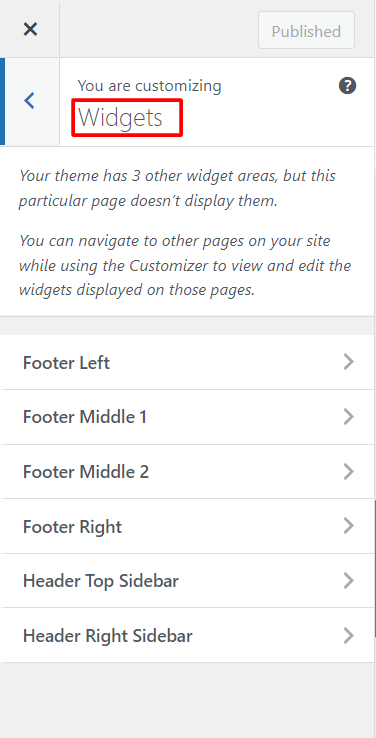Click the Header Right Sidebar arrow icon
This screenshot has width=376, height=738.
348,635
